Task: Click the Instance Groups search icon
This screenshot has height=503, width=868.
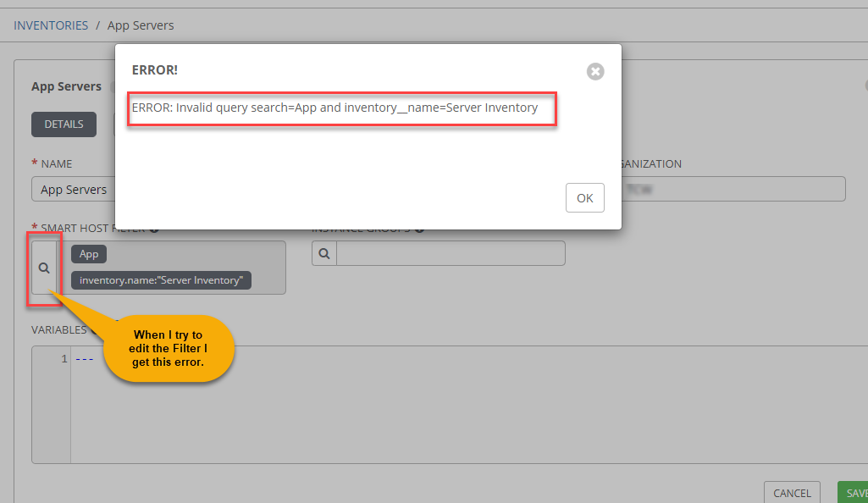Action: tap(324, 253)
